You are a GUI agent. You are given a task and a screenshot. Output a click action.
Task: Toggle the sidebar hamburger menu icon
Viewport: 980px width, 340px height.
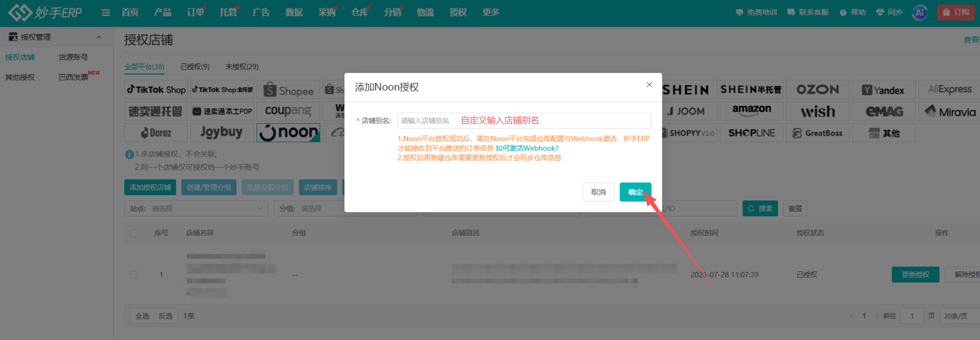(106, 13)
